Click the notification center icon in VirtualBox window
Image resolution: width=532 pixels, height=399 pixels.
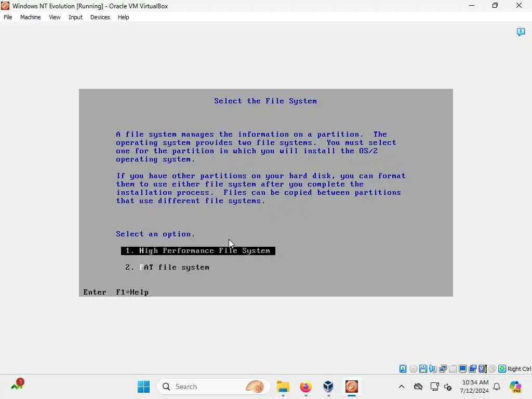click(521, 32)
